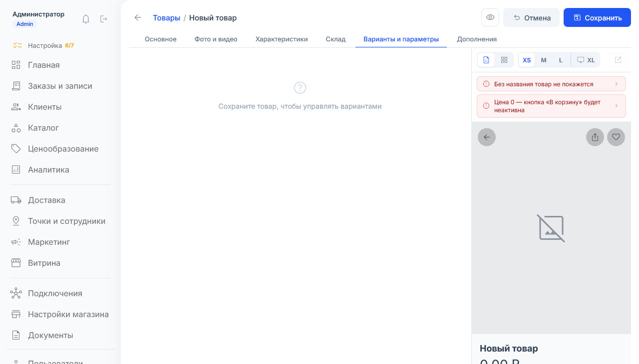Open the Дополнения tab
639x364 pixels.
(477, 39)
